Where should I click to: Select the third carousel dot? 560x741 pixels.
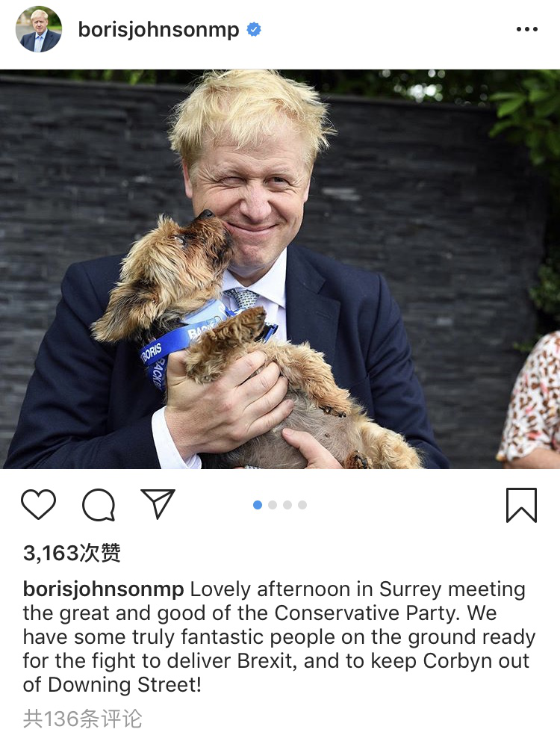287,505
